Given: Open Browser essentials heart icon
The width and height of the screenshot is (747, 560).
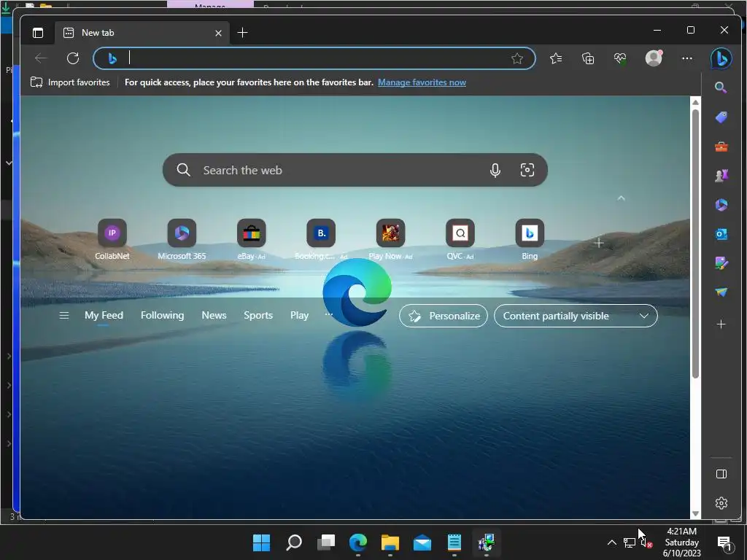Looking at the screenshot, I should (x=620, y=58).
